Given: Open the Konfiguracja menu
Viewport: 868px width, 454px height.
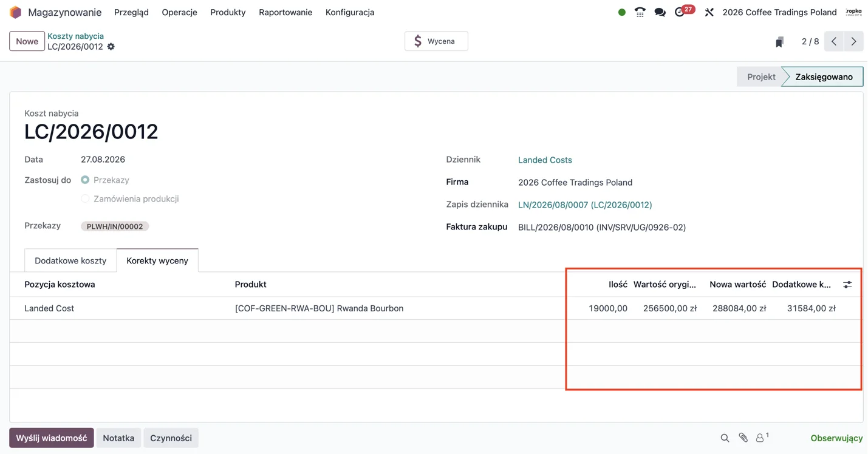Looking at the screenshot, I should [x=350, y=12].
